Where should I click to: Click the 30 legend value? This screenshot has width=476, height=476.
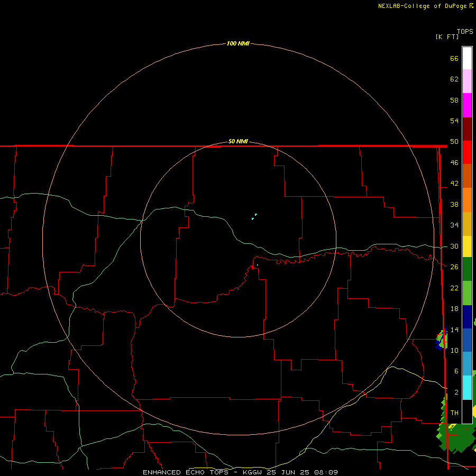pyautogui.click(x=454, y=246)
